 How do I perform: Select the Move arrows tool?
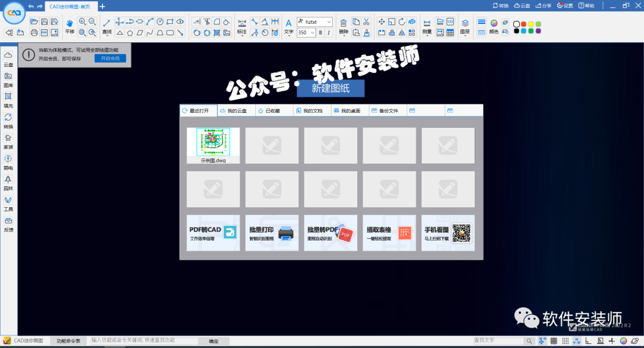tap(382, 22)
